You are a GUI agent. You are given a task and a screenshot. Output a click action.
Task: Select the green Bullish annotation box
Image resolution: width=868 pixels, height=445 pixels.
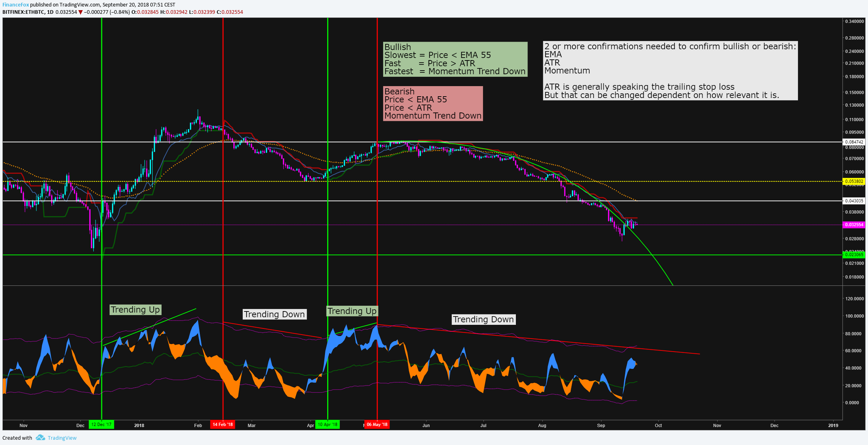click(x=455, y=59)
